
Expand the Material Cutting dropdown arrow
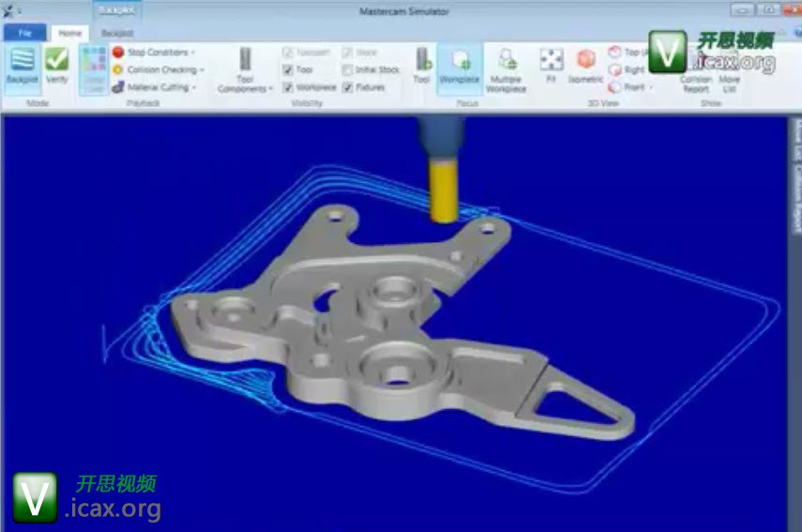[194, 87]
